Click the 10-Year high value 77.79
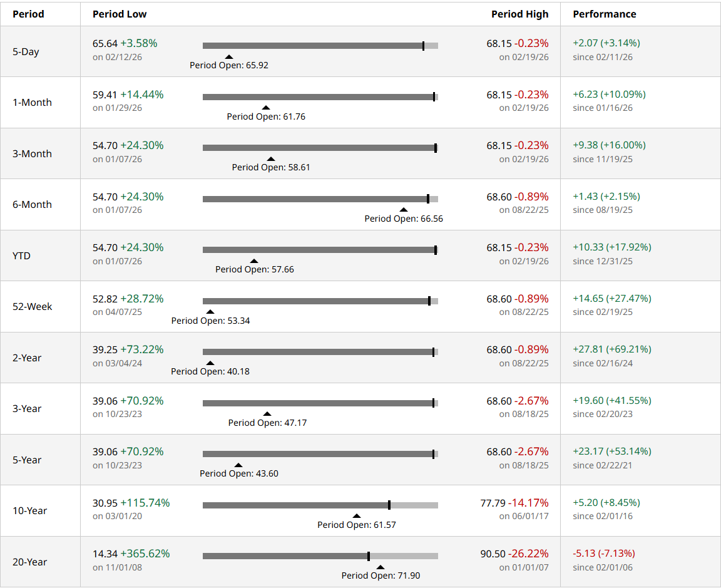This screenshot has width=721, height=588. tap(493, 503)
